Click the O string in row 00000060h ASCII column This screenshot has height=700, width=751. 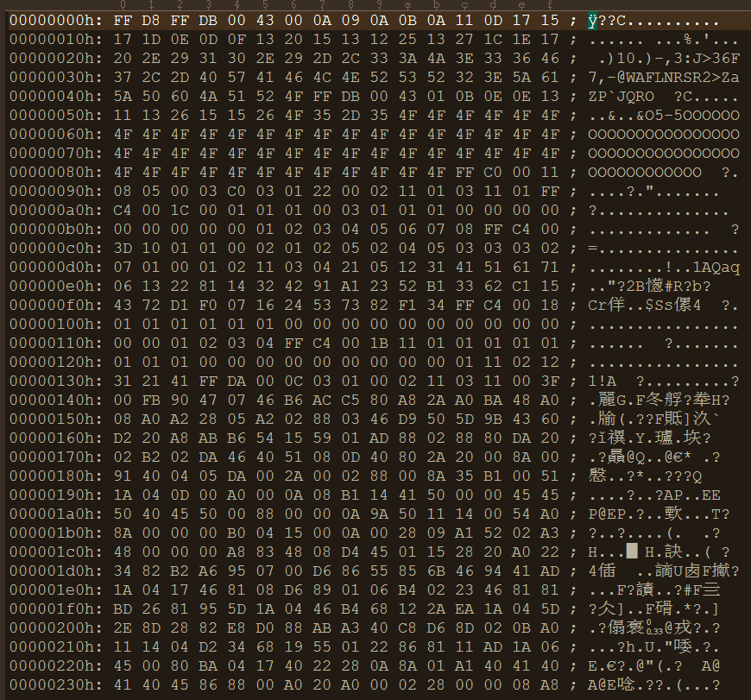point(663,135)
